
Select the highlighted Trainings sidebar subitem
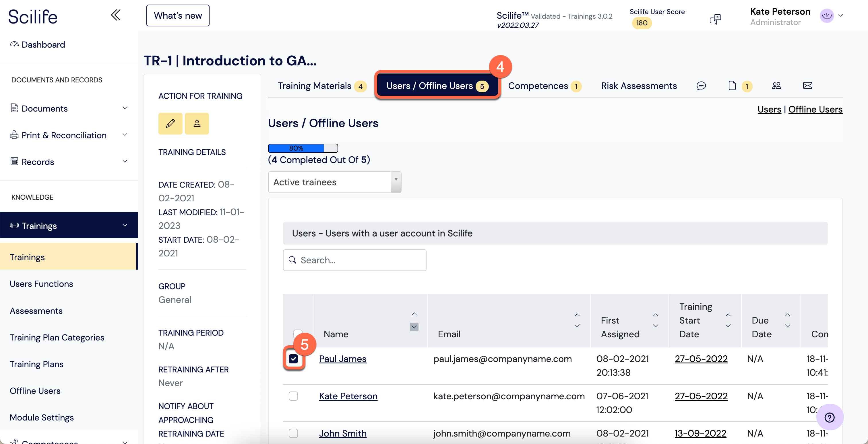[x=69, y=257]
